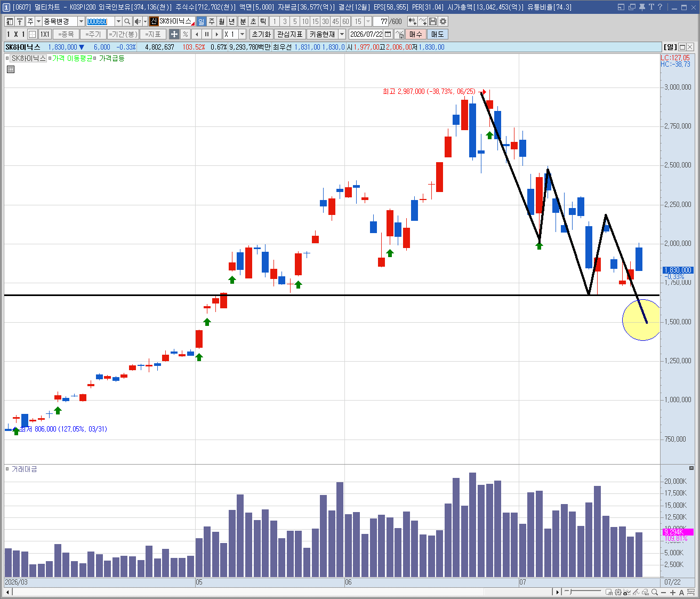Click the calendar icon next to date
Viewport: 700px width, 599px height.
pos(388,34)
